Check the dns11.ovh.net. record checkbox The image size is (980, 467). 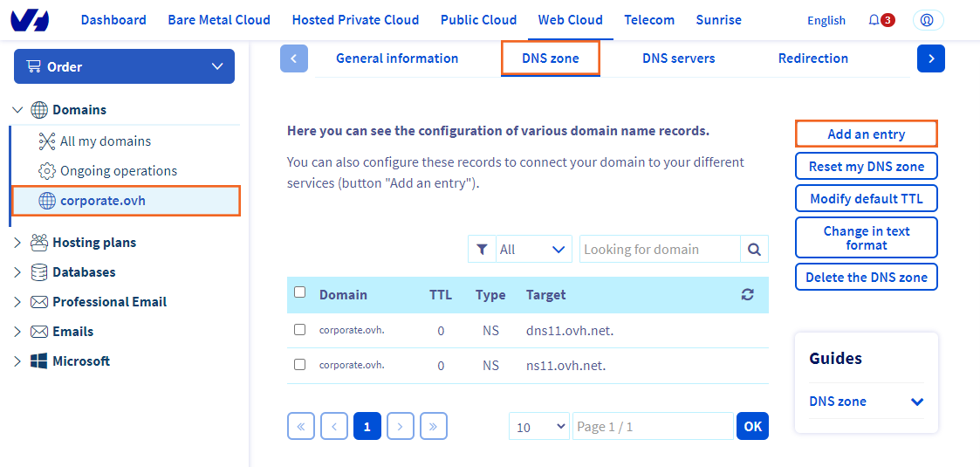coord(300,330)
